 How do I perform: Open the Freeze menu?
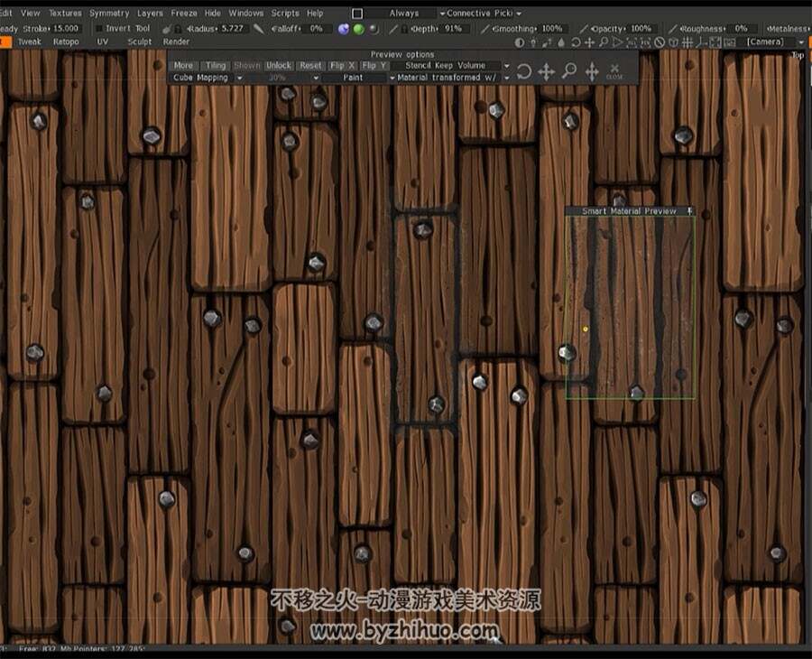pyautogui.click(x=184, y=13)
